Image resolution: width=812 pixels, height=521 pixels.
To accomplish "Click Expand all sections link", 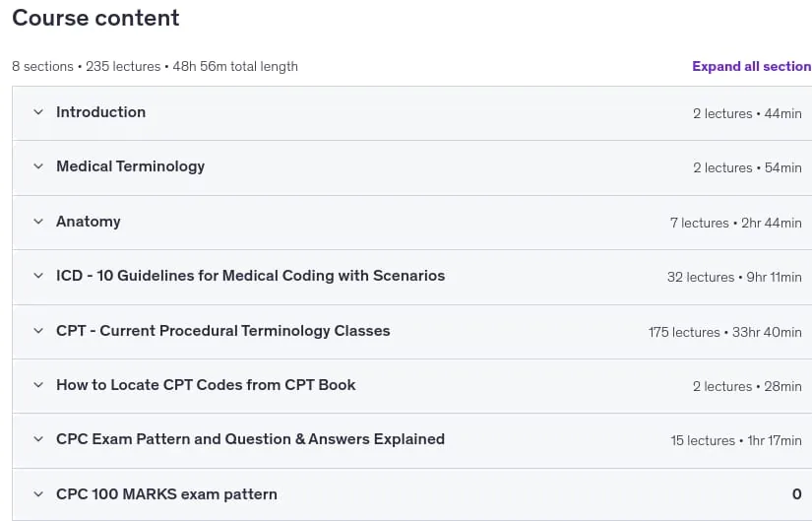I will tap(752, 66).
